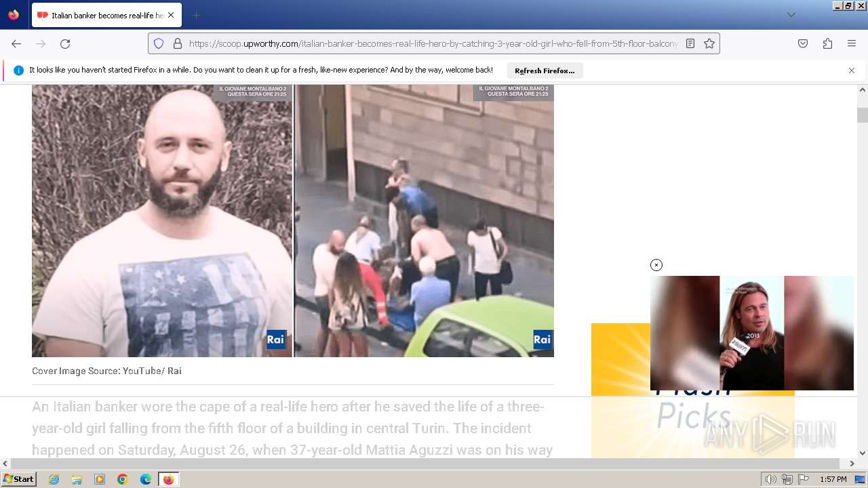Launch Internet Explorer from the taskbar

pyautogui.click(x=54, y=479)
